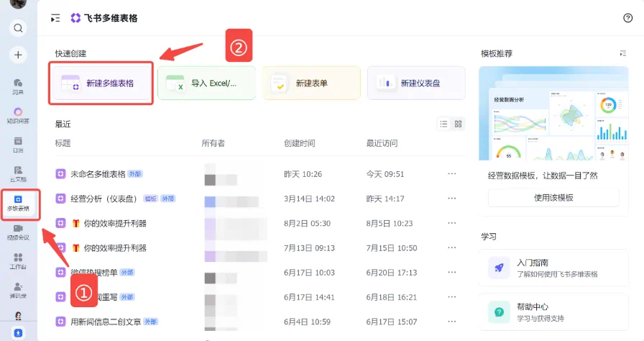This screenshot has height=341, width=644.
Task: Click the gift icon in the 7月13日 row
Action: point(75,247)
